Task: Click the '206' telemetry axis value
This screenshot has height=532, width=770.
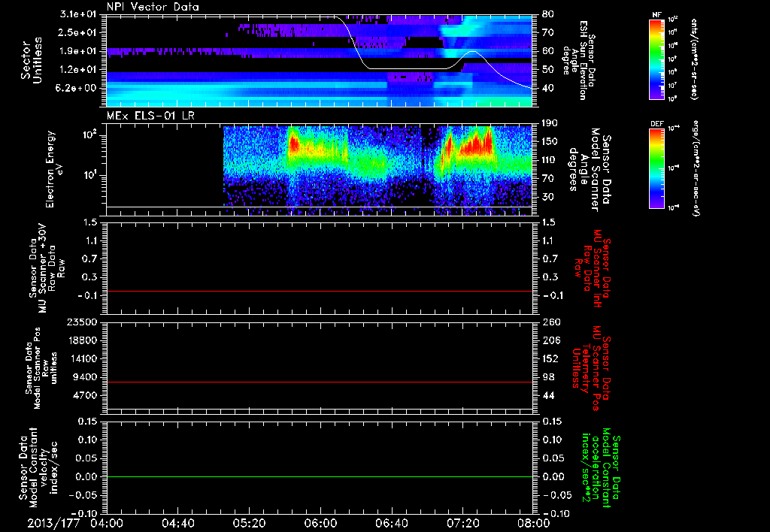Action: point(551,340)
